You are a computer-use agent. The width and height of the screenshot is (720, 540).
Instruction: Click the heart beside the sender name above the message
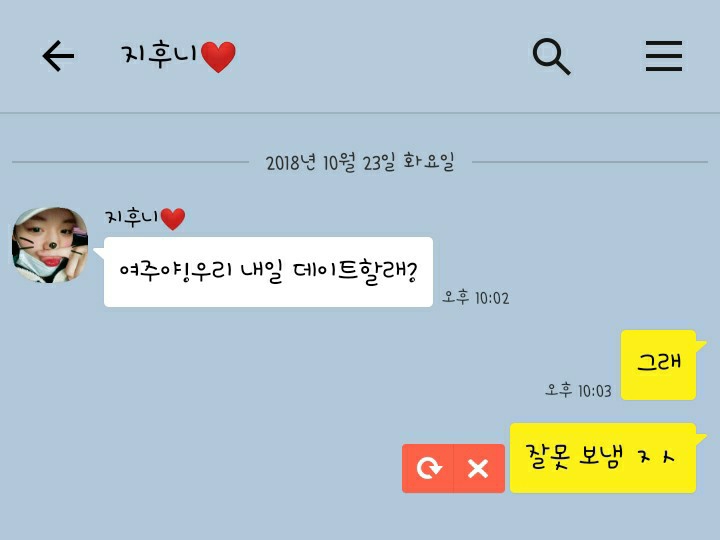(173, 219)
